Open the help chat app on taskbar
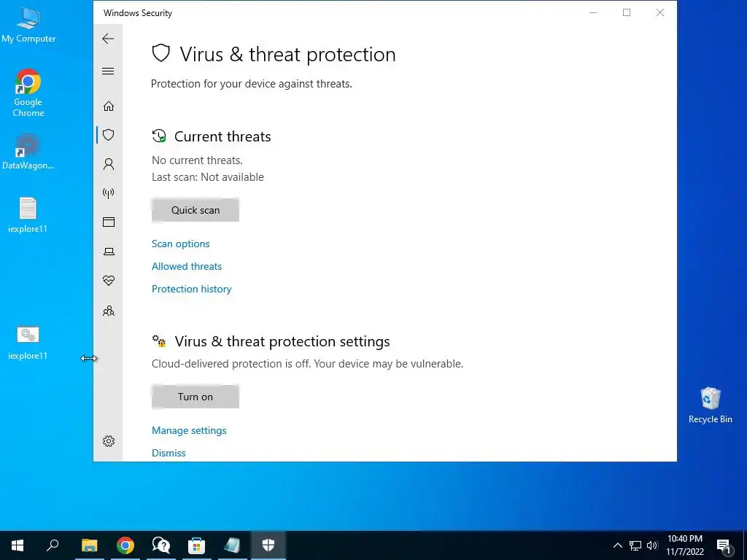747x560 pixels. click(x=161, y=545)
